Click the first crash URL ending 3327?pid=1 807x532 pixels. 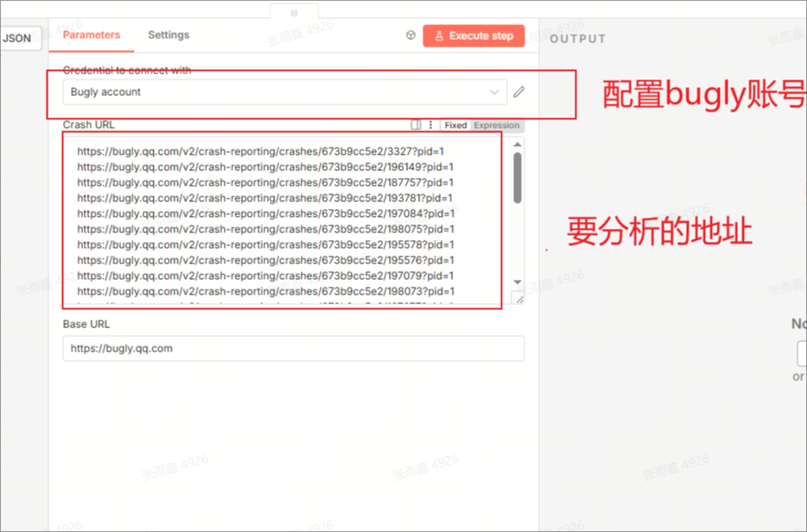click(x=260, y=151)
